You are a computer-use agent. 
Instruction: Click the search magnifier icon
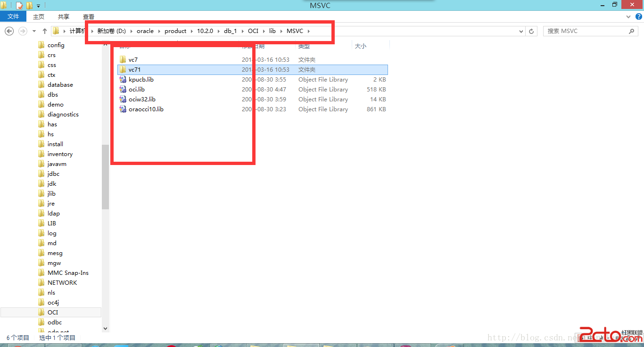632,31
